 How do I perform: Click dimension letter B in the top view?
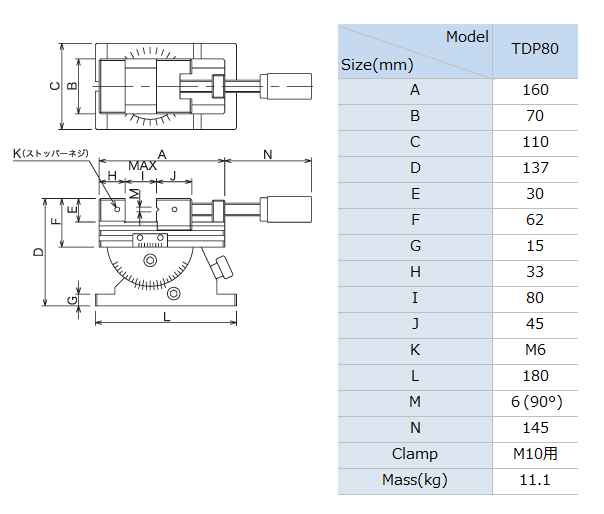(x=72, y=86)
